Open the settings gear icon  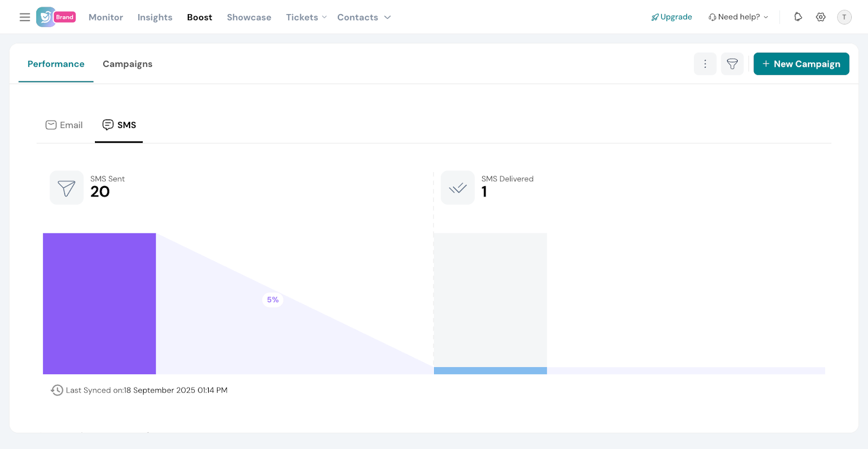[x=821, y=17]
